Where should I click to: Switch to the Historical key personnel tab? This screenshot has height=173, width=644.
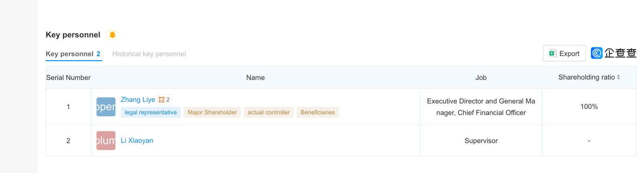tap(149, 54)
